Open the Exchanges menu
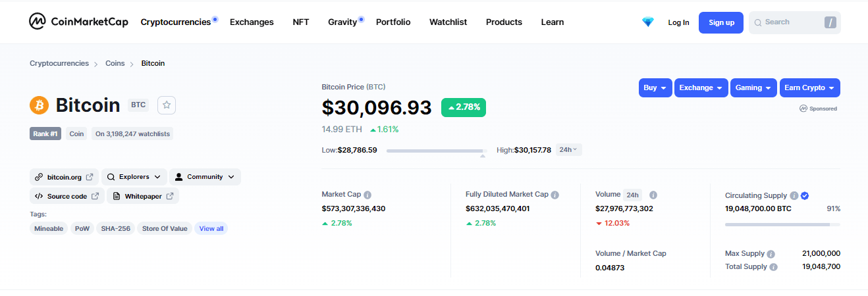This screenshot has height=296, width=868. coord(252,22)
